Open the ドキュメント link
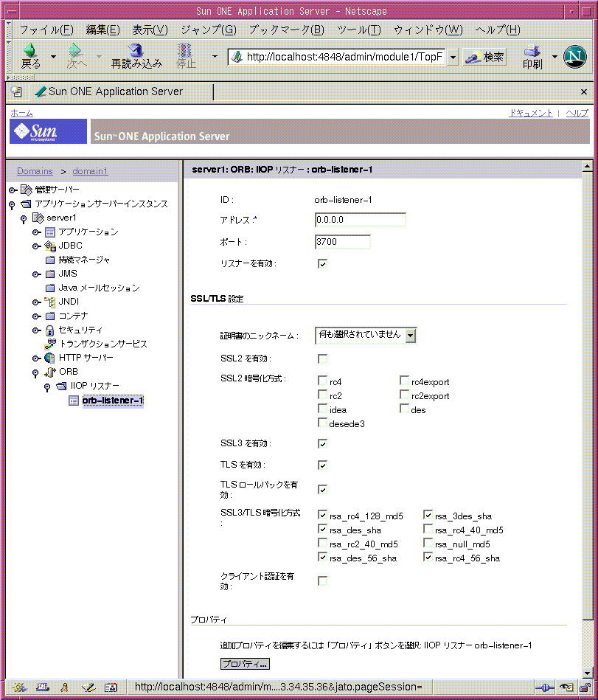The height and width of the screenshot is (700, 598). click(531, 113)
